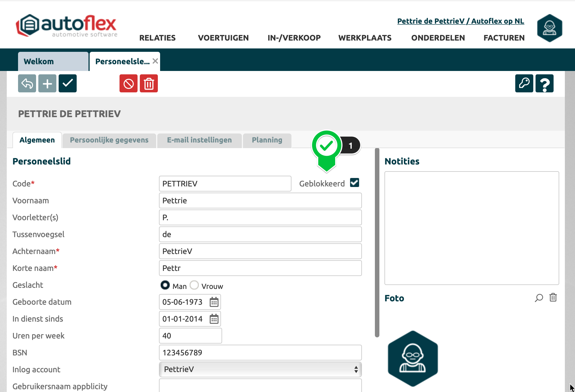This screenshot has height=392, width=575.
Task: Remove the photo using the Foto trash icon
Action: pyautogui.click(x=553, y=298)
